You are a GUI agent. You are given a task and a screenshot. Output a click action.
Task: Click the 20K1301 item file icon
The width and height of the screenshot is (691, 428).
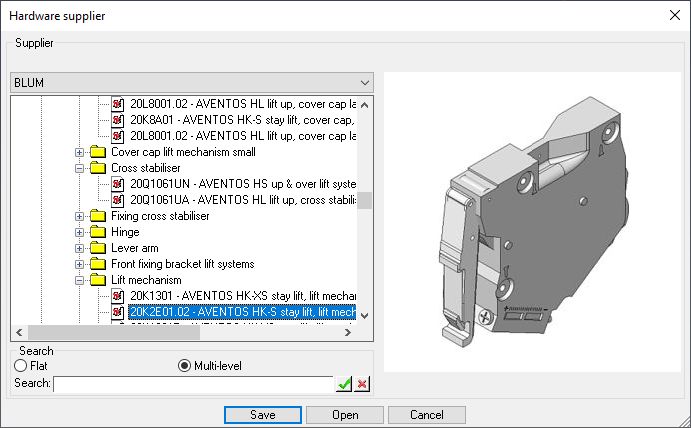pyautogui.click(x=118, y=296)
